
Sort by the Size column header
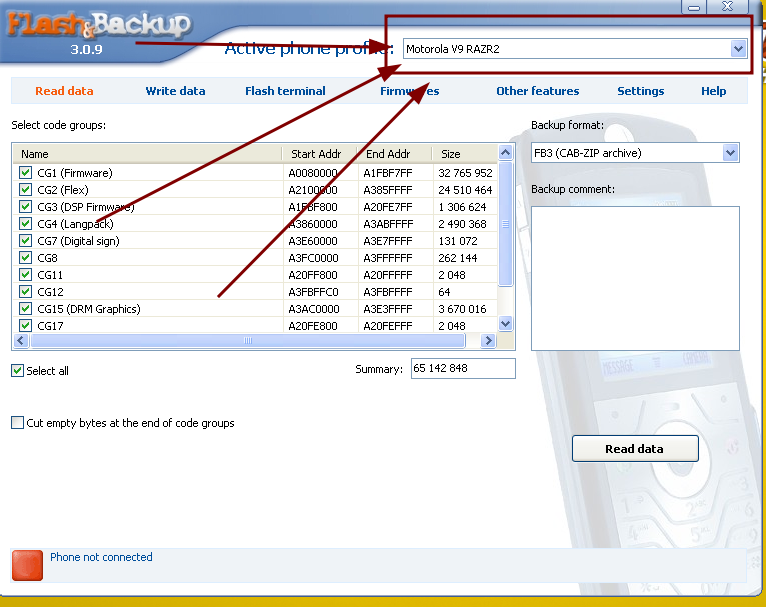tap(465, 154)
